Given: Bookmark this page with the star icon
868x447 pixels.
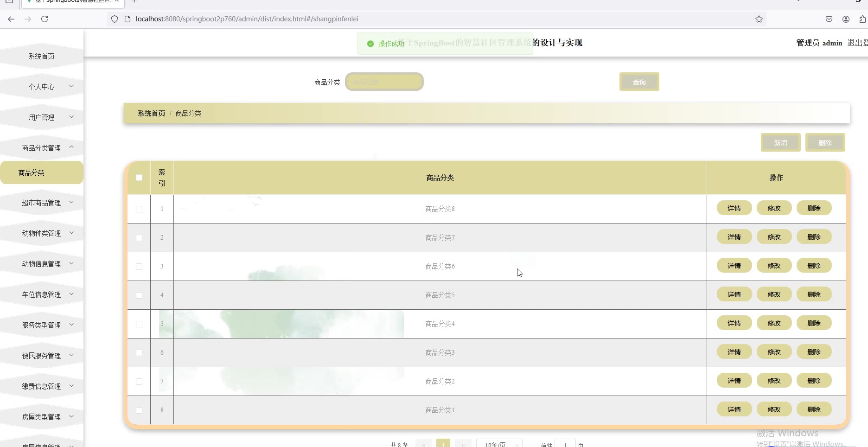Looking at the screenshot, I should pos(759,19).
